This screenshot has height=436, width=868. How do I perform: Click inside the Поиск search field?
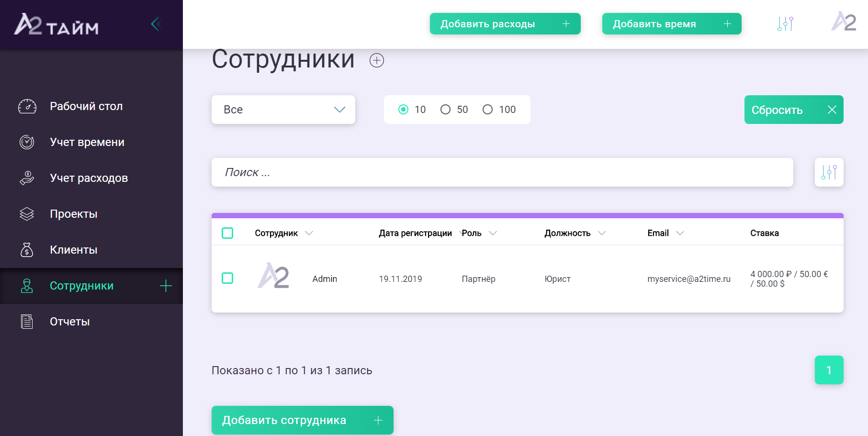[x=502, y=172]
